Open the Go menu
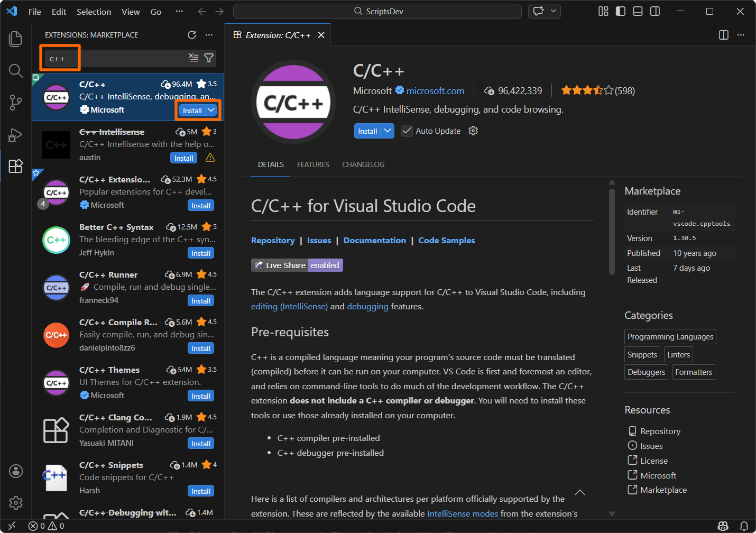Screen dimensions: 756x533 click(x=156, y=12)
